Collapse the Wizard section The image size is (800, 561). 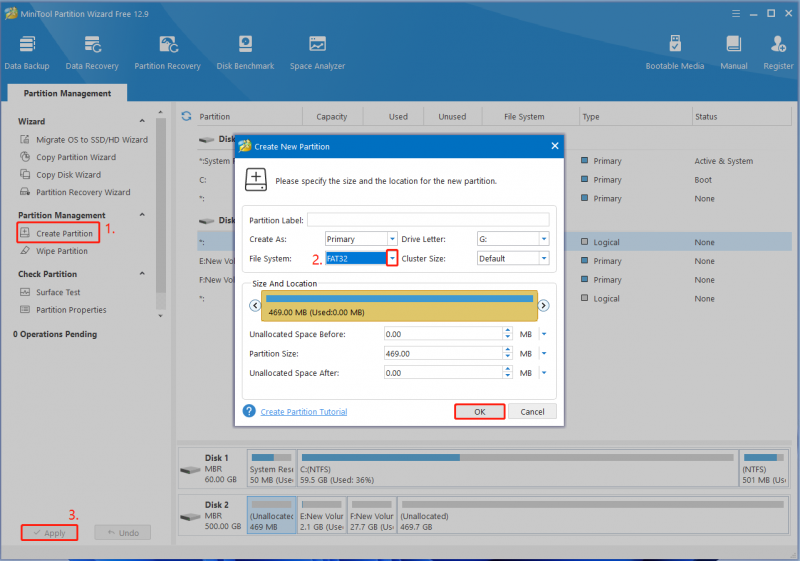click(142, 121)
